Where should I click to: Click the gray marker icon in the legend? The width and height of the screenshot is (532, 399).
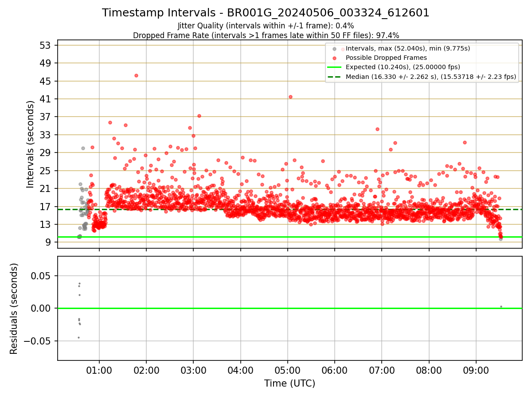[335, 49]
